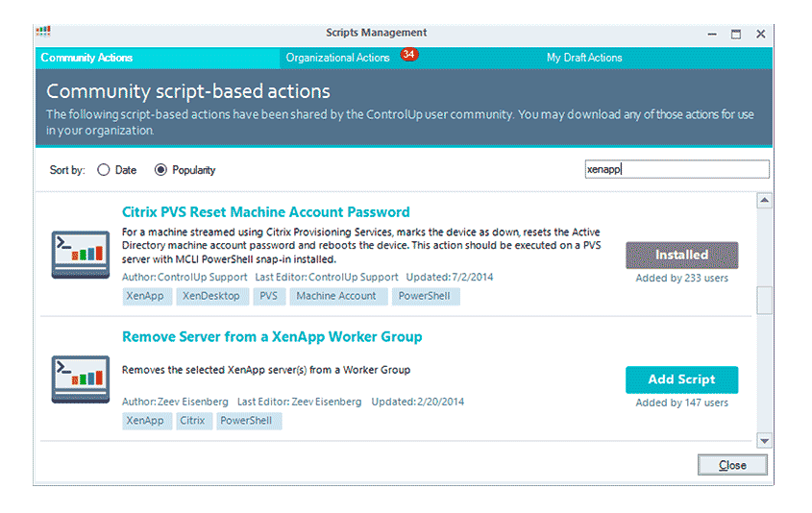Switch to the Community Actions tab
The image size is (812, 513).
pyautogui.click(x=158, y=58)
